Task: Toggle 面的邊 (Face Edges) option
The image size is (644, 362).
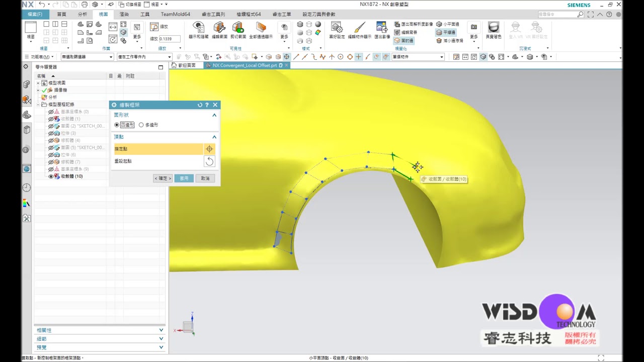Action: coord(404,41)
